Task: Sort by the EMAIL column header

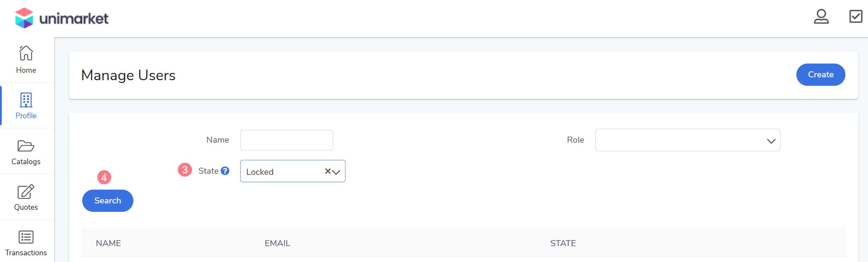Action: [x=277, y=243]
